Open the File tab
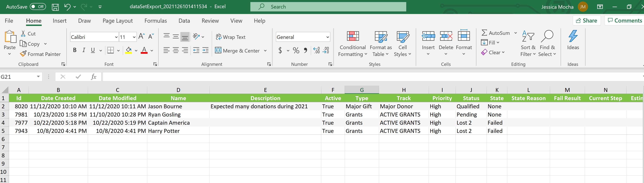The height and width of the screenshot is (183, 644). coord(9,21)
